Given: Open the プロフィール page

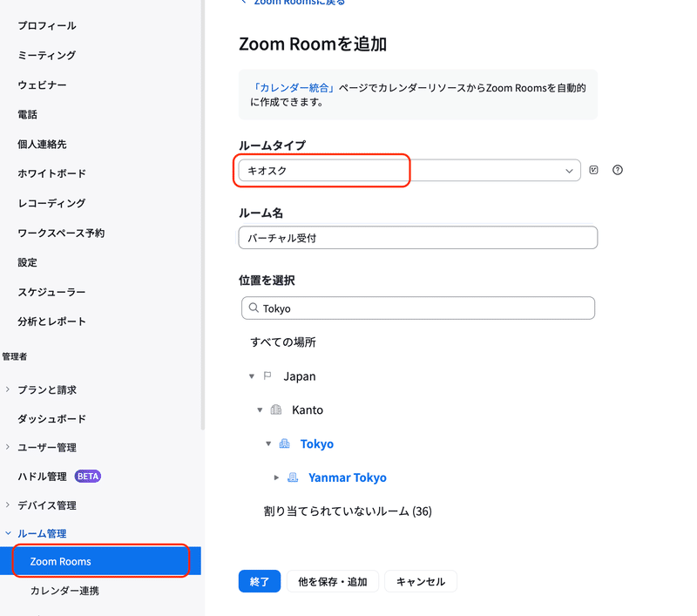Looking at the screenshot, I should coord(47,26).
